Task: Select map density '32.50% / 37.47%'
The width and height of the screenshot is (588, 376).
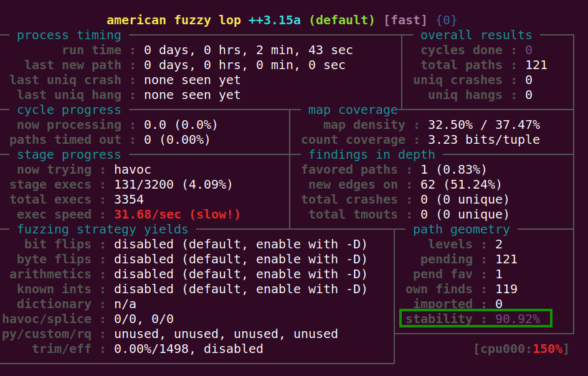Action: [x=484, y=125]
